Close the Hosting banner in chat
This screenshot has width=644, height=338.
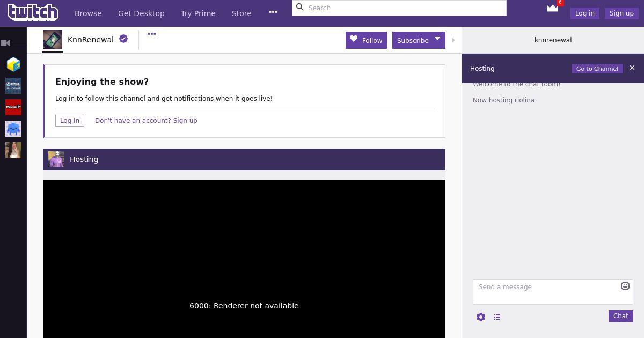[x=632, y=68]
